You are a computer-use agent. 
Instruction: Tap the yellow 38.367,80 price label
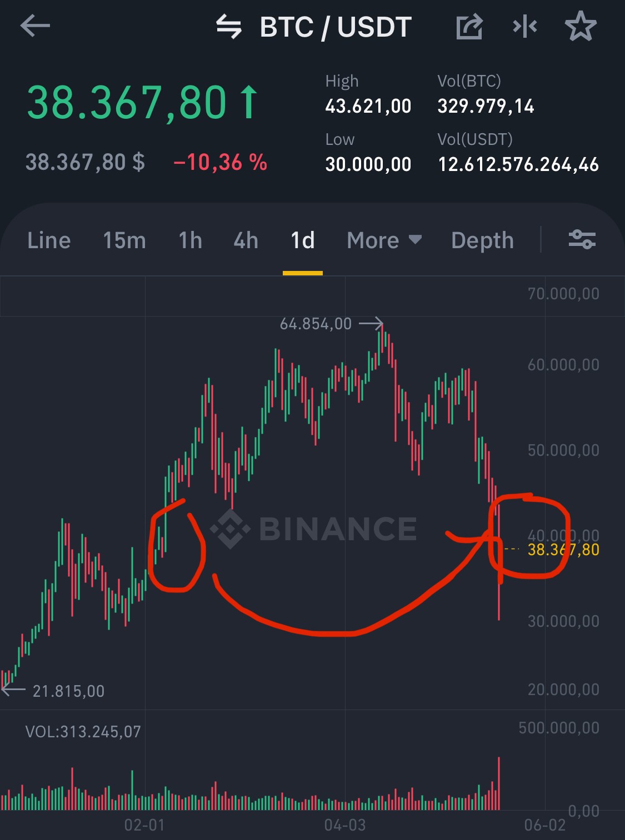pos(563,550)
